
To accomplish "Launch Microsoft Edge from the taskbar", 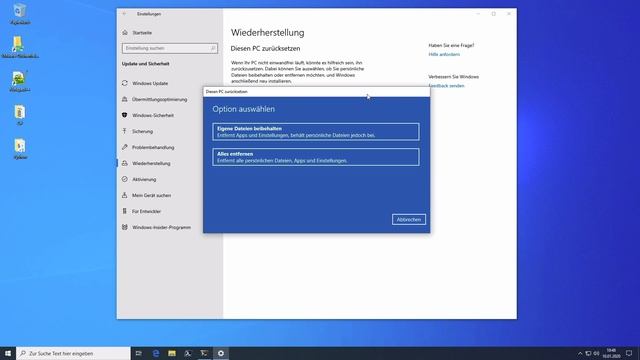I will click(156, 353).
